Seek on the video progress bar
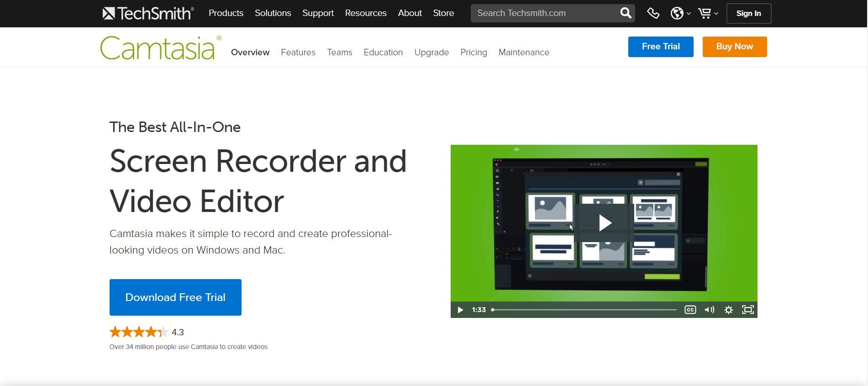Viewport: 868px width, 386px height. [x=584, y=310]
